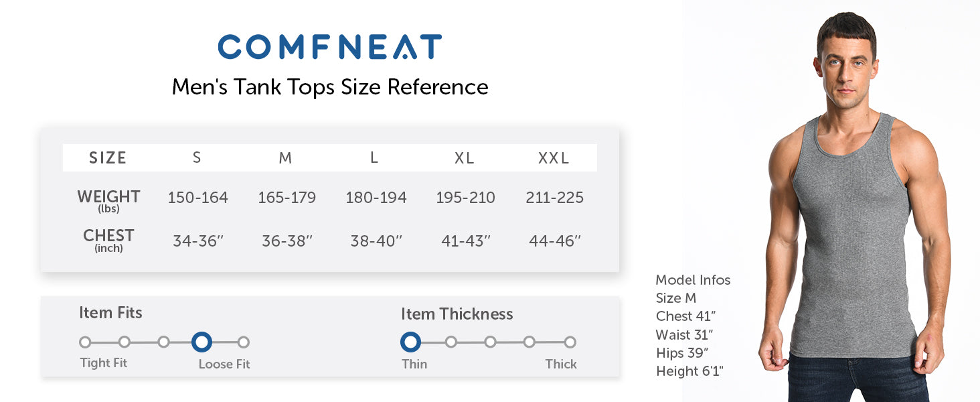
Task: Select the selected Loose Fit slider dot
Action: 201,342
